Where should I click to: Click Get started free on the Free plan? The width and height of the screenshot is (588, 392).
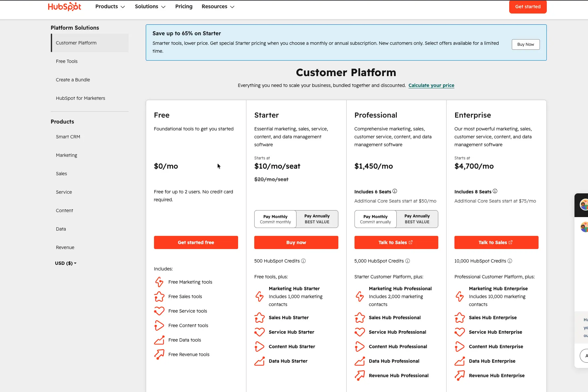point(196,242)
